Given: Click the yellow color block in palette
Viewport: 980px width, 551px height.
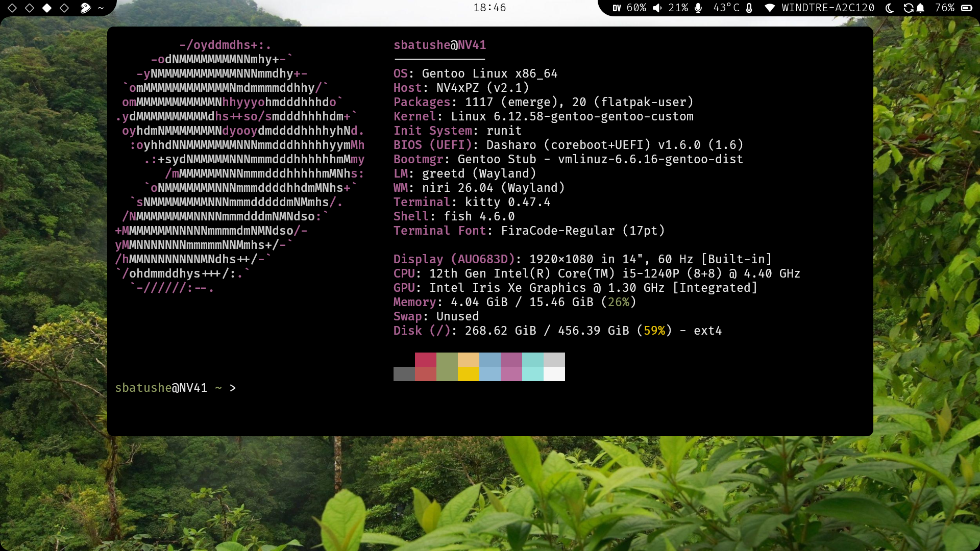Looking at the screenshot, I should (x=469, y=374).
